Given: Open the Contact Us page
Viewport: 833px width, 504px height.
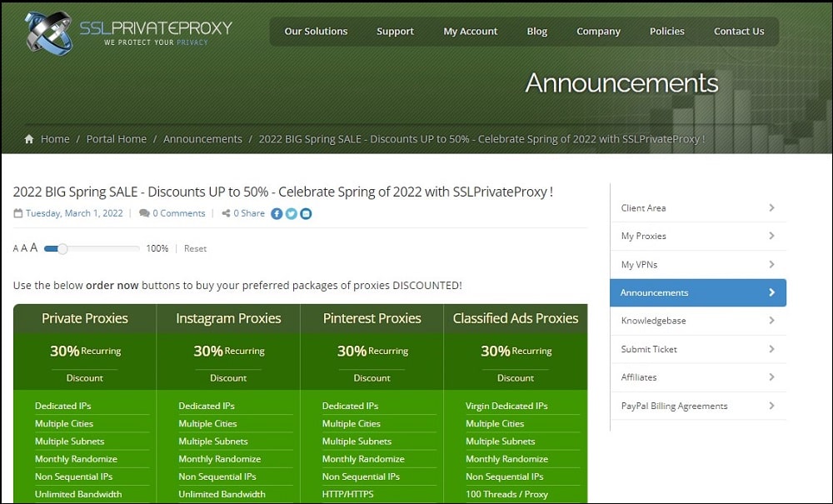Looking at the screenshot, I should pyautogui.click(x=739, y=32).
